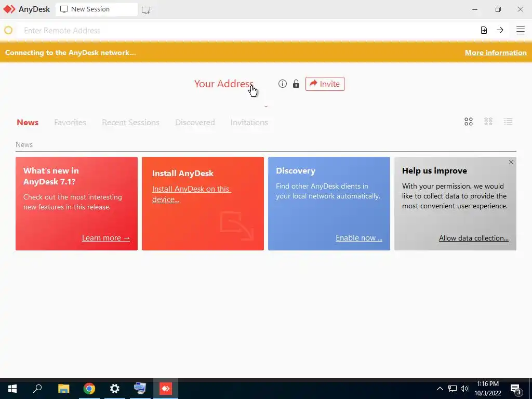Click the Enter Remote Address field

[248, 30]
